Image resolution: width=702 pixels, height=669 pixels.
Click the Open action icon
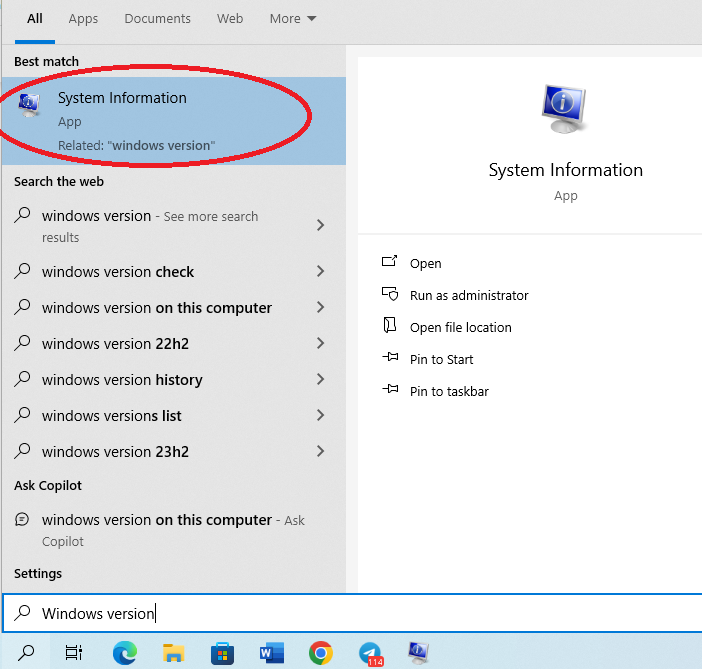tap(390, 261)
